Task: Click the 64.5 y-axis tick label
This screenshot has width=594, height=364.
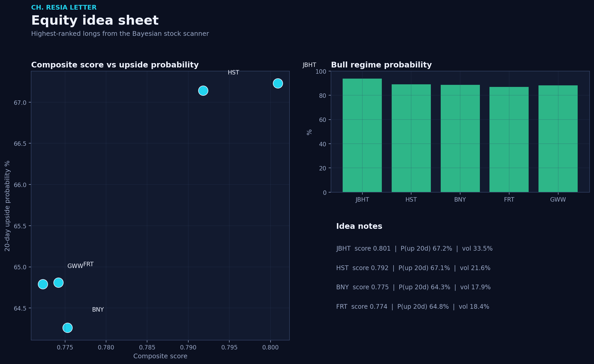Action: click(x=20, y=308)
